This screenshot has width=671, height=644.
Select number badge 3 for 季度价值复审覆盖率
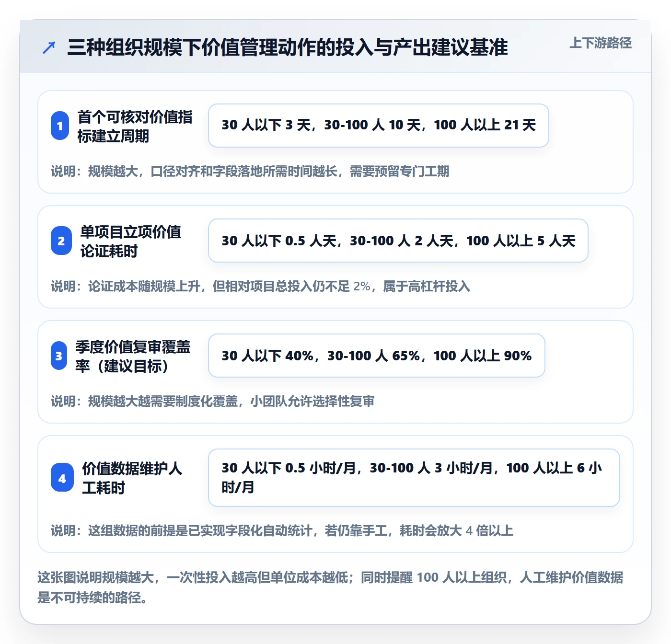pyautogui.click(x=59, y=356)
